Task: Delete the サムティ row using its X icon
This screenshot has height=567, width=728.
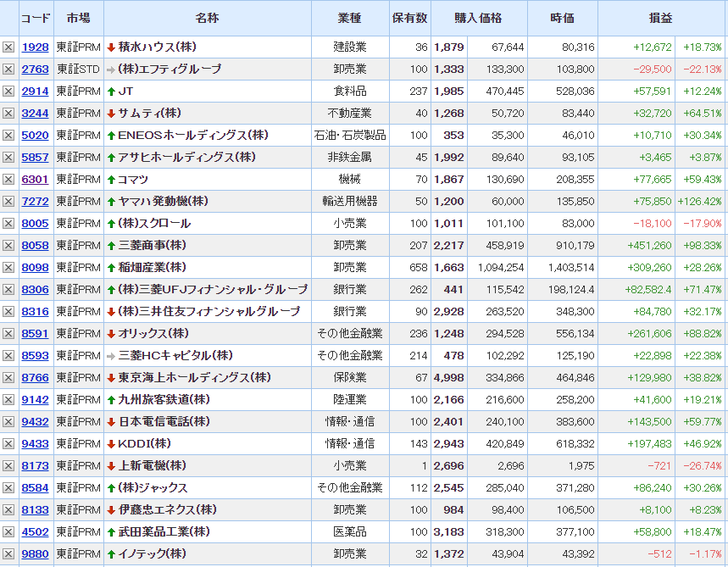Action: [8, 114]
